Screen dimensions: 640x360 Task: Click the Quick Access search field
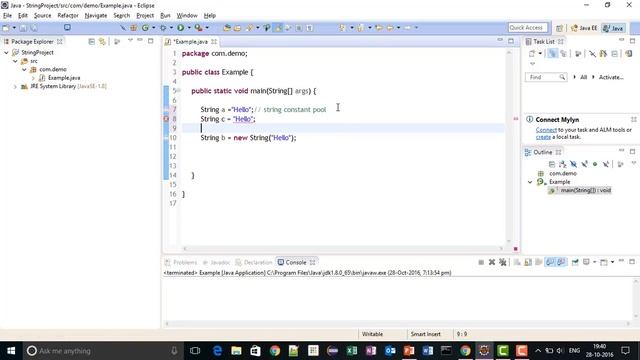[527, 28]
